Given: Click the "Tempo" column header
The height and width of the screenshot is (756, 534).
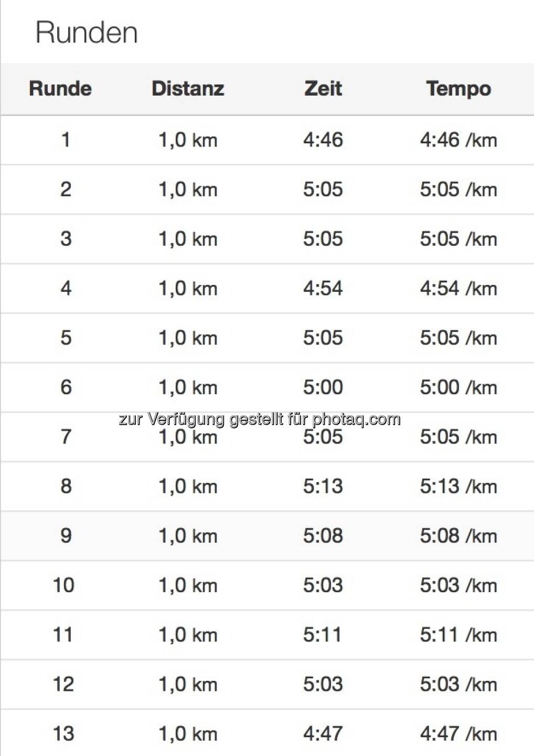Looking at the screenshot, I should [458, 89].
